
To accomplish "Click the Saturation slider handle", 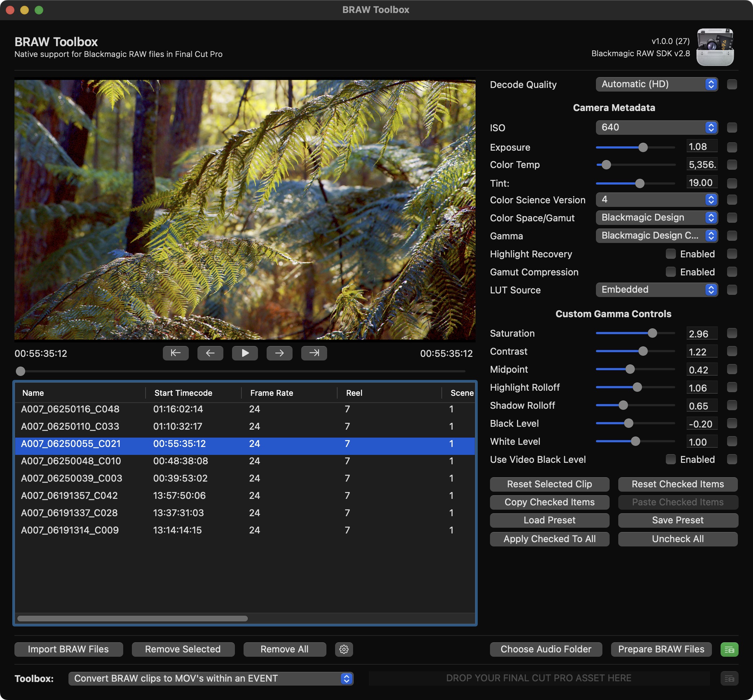I will click(652, 333).
